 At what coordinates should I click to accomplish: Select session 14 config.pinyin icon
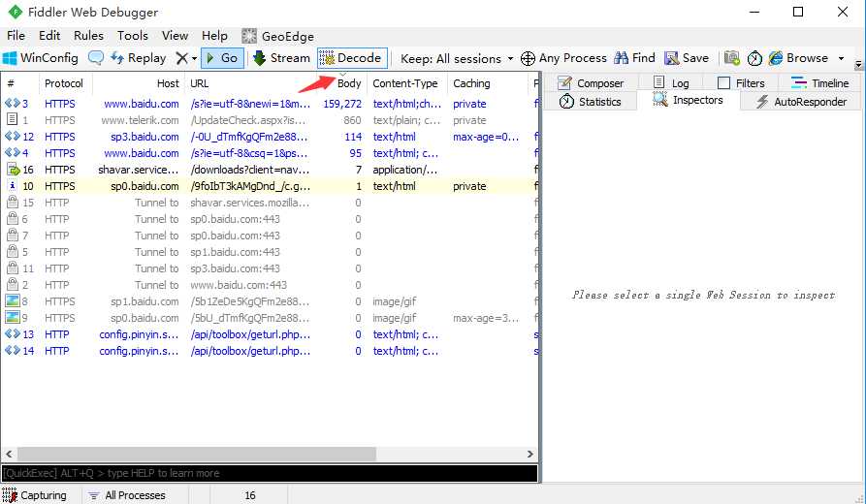coord(13,351)
